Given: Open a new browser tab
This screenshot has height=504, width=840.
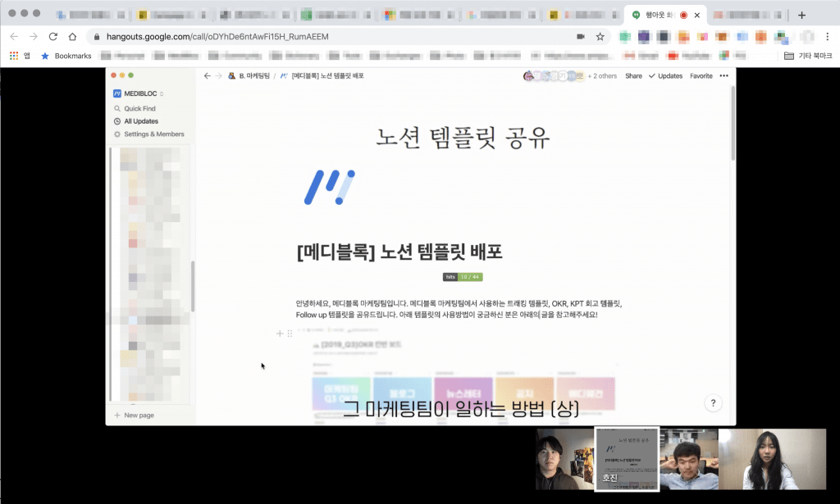Looking at the screenshot, I should click(x=801, y=15).
